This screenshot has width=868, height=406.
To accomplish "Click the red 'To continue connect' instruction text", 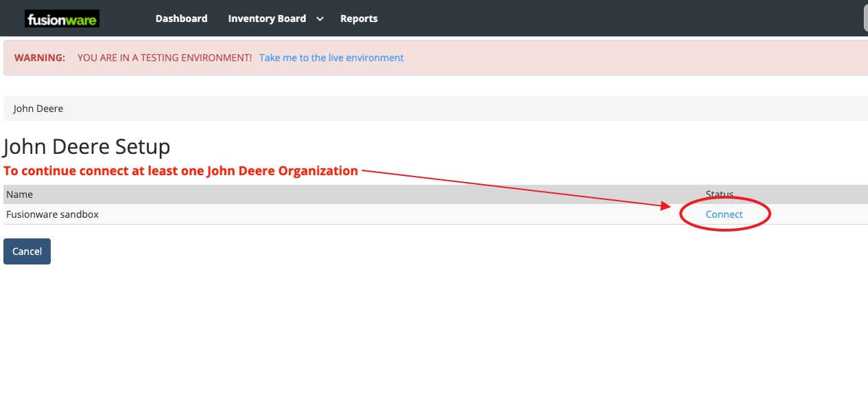I will coord(180,171).
